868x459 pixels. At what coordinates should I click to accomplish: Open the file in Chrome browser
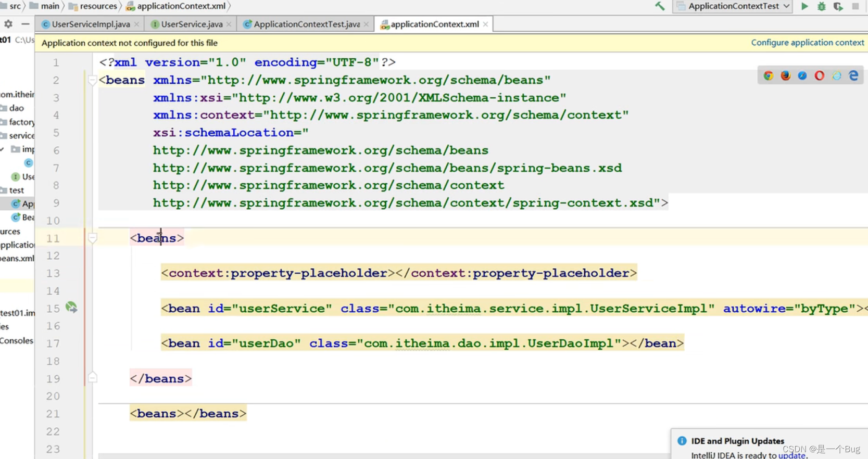[769, 75]
